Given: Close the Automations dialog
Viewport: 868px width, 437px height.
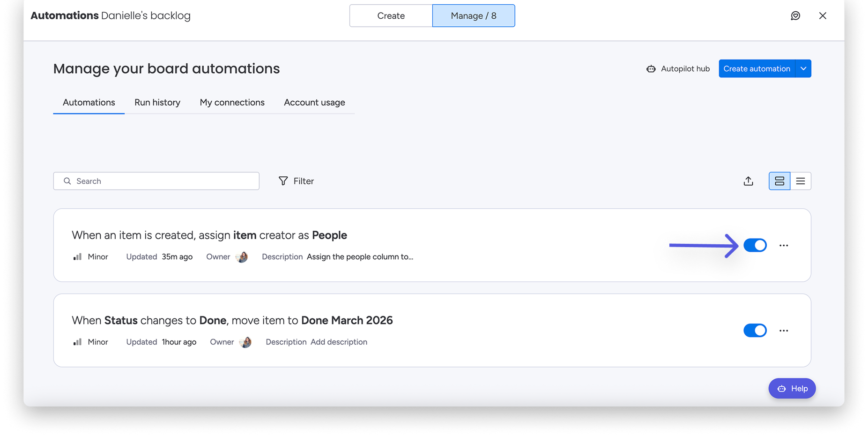Looking at the screenshot, I should [823, 16].
